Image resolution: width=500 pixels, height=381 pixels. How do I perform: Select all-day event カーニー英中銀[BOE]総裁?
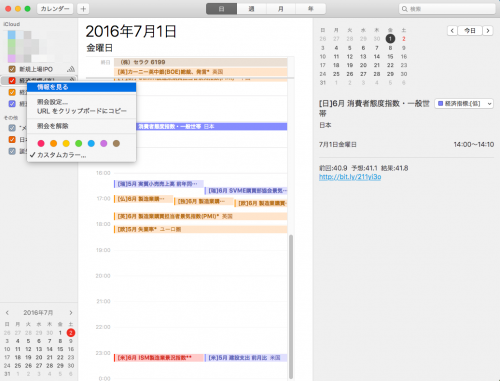click(201, 72)
